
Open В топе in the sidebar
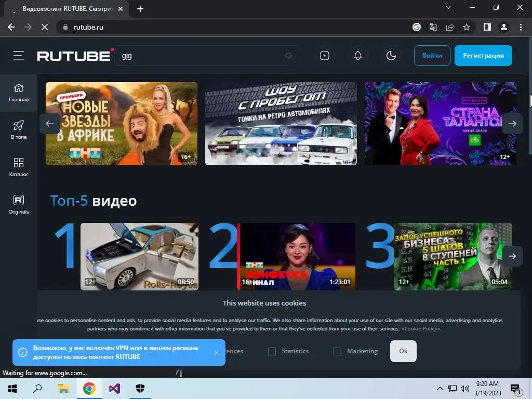pyautogui.click(x=19, y=130)
